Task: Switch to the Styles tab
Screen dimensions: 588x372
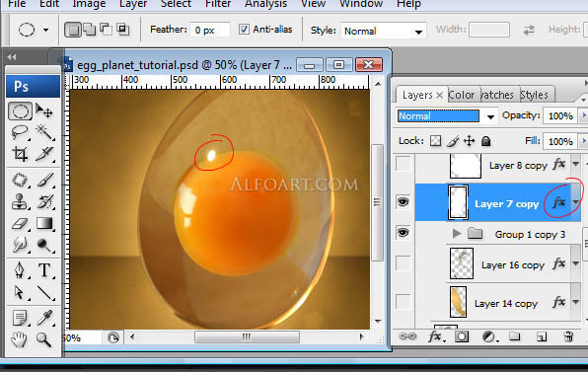Action: [534, 95]
